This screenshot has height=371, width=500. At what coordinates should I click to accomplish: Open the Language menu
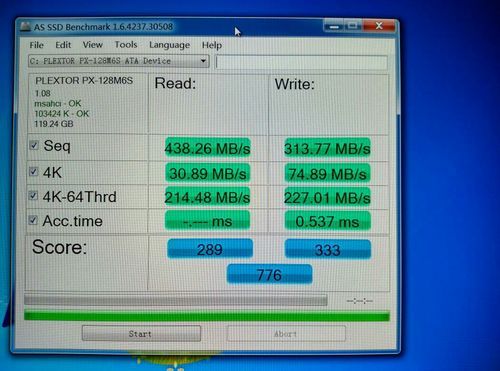[x=169, y=45]
